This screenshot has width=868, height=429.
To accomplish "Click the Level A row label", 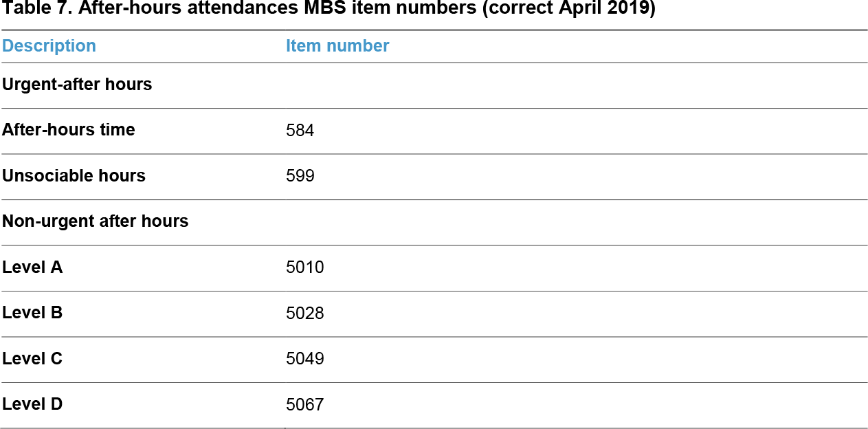I will pyautogui.click(x=32, y=267).
